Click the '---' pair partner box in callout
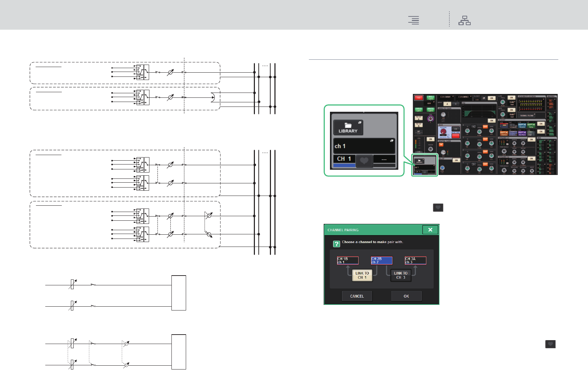Image resolution: width=588 pixels, height=373 pixels. click(x=384, y=159)
